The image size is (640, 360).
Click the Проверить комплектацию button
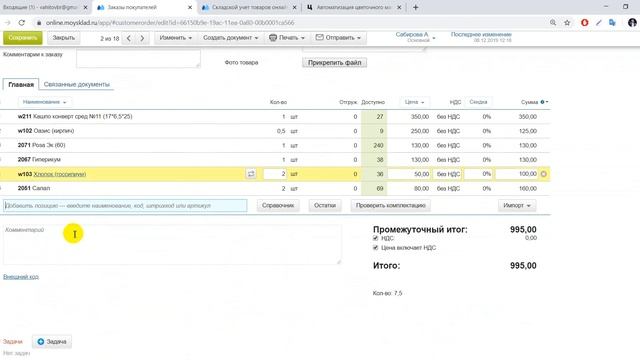[x=391, y=206]
